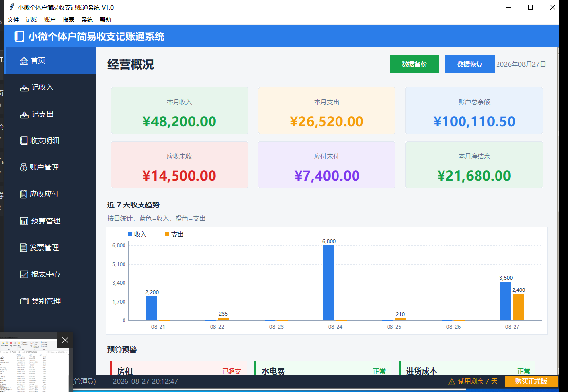The height and width of the screenshot is (392, 568).
Task: Click the vertical scrollbar on the right edge
Action: tap(557, 210)
